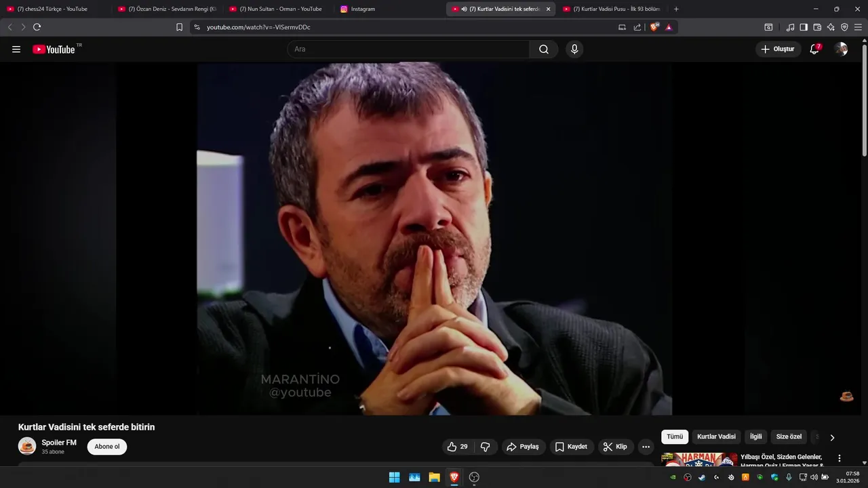
Task: Switch to the Instagram tab
Action: point(389,9)
